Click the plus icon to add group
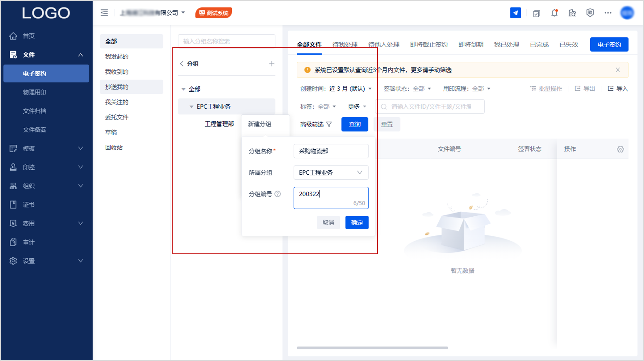644x361 pixels. coord(271,64)
